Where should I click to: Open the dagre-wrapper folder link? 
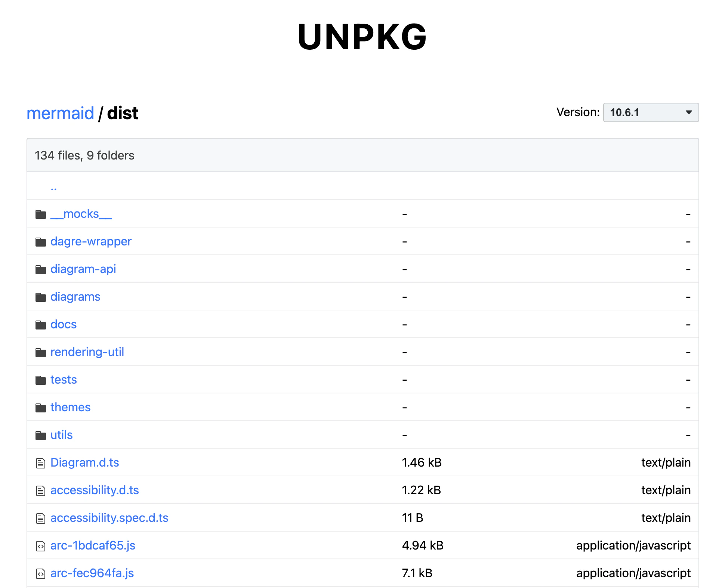coord(91,242)
